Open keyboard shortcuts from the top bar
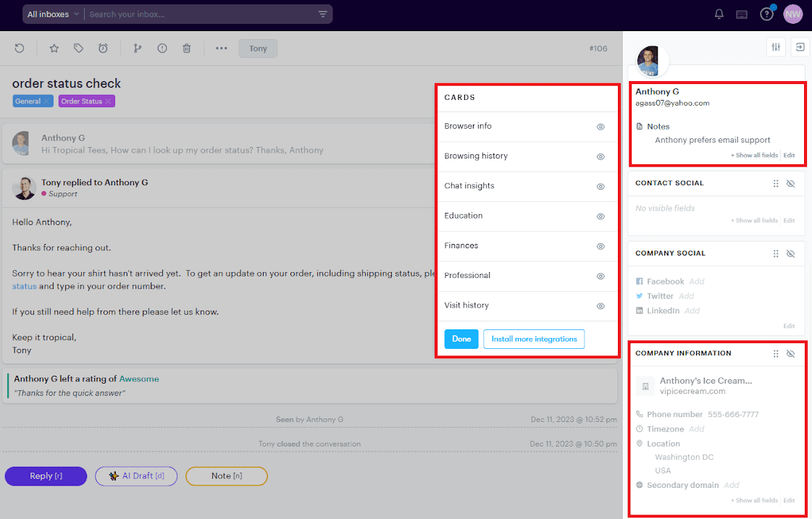Viewport: 812px width, 519px height. point(742,13)
